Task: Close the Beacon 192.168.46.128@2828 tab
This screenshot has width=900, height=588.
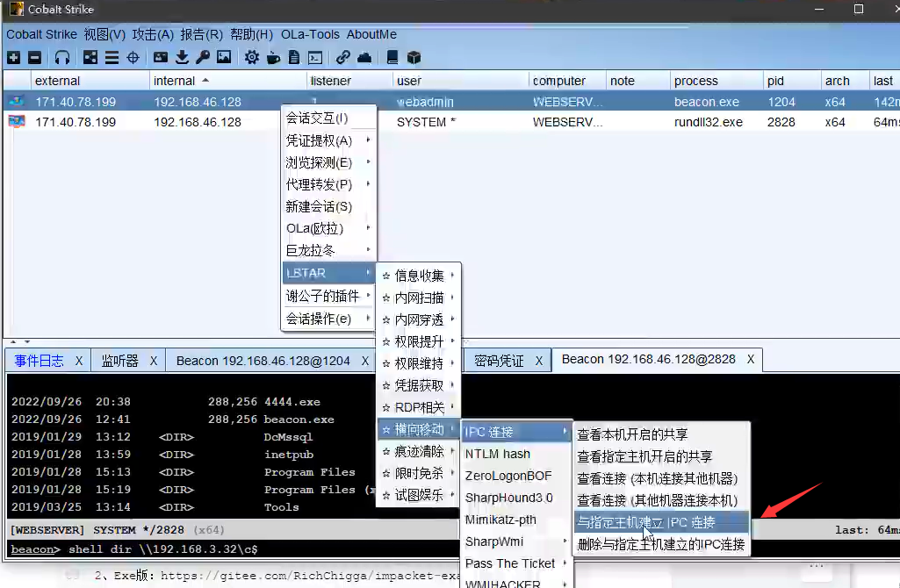Action: click(x=751, y=360)
